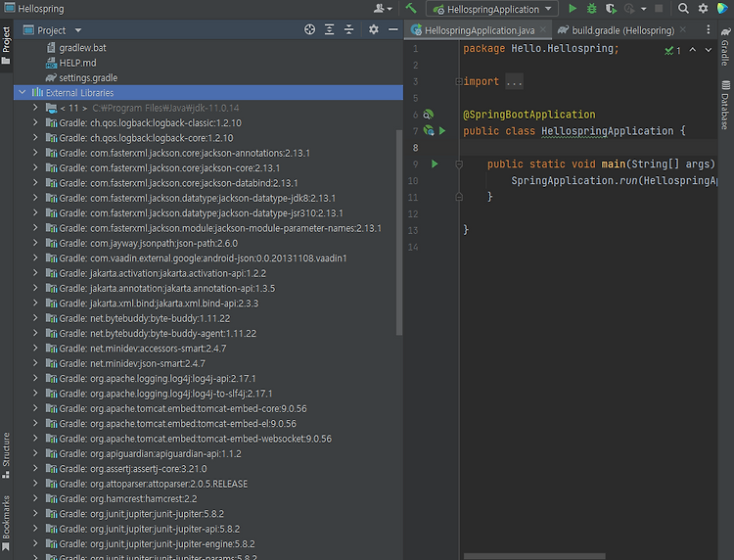The height and width of the screenshot is (560, 734).
Task: Collapse the External Libraries node
Action: [22, 92]
